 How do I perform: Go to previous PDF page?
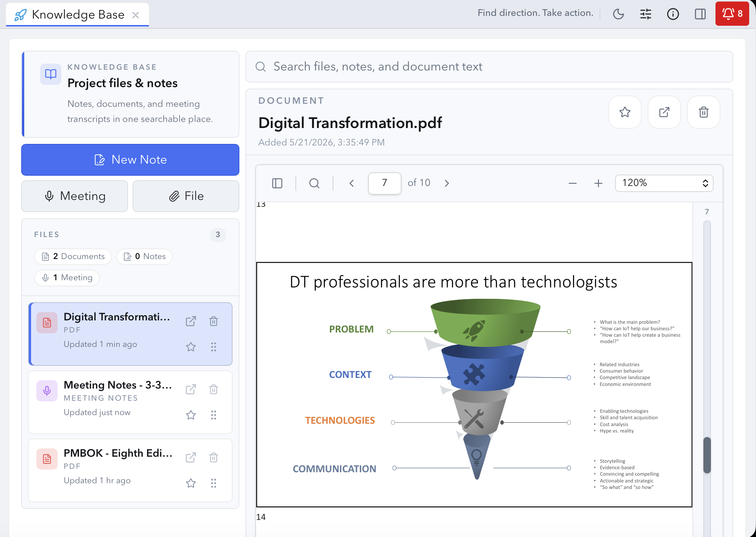coord(351,183)
